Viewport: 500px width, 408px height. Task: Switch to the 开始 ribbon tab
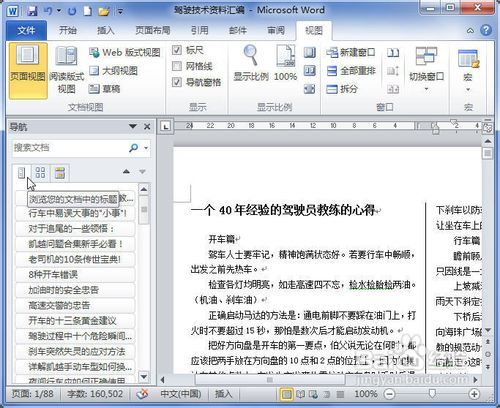click(68, 31)
